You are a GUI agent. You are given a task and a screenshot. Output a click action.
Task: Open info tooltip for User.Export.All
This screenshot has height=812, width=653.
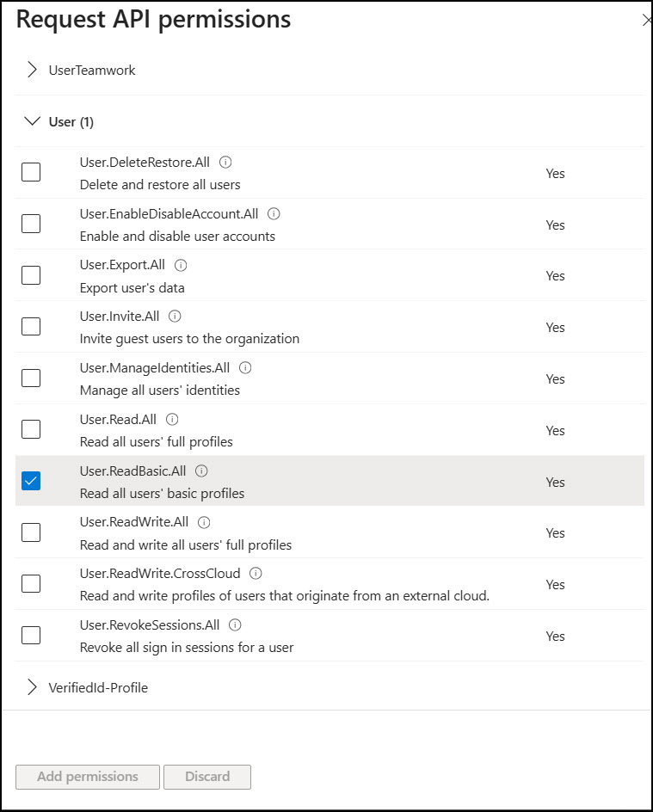coord(181,265)
